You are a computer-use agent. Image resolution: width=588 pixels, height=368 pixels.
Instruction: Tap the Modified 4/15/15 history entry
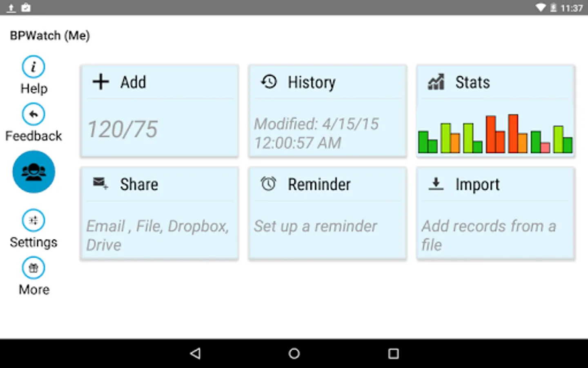316,133
